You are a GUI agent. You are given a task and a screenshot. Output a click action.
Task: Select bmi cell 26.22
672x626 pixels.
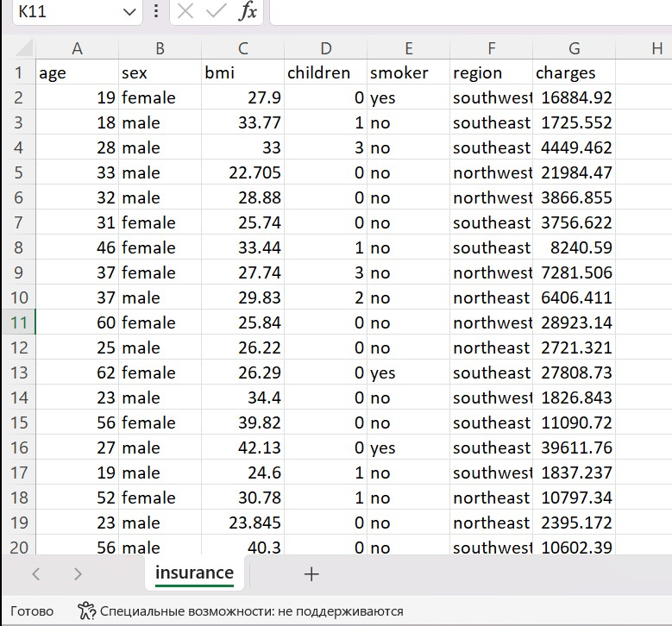click(242, 347)
